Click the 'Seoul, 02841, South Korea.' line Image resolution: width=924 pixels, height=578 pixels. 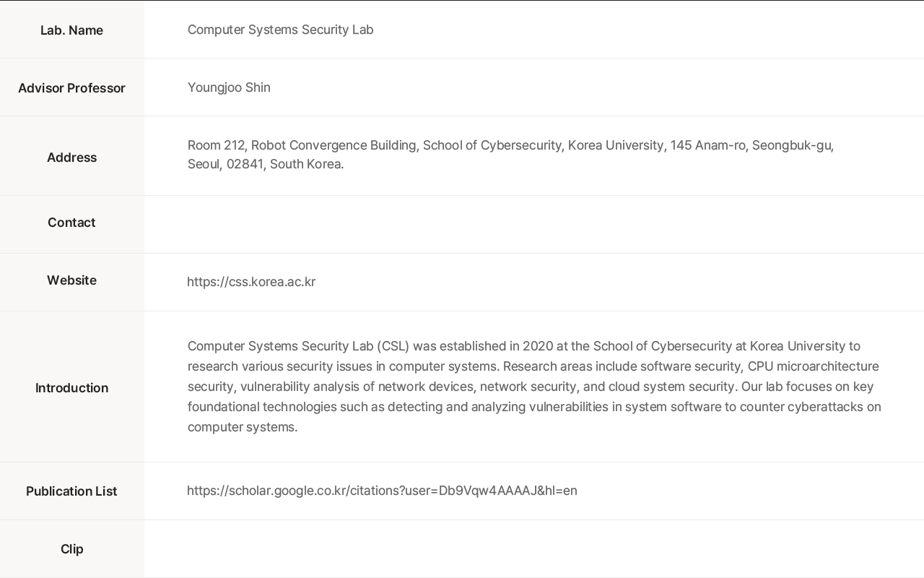(x=265, y=164)
